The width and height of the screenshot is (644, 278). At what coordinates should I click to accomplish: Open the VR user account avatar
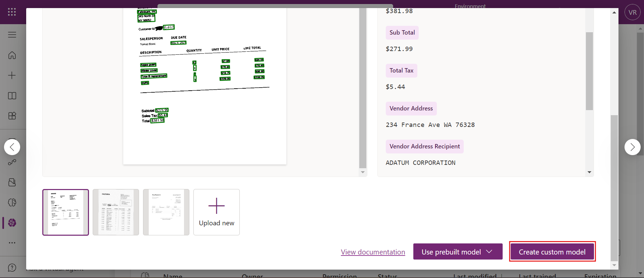tap(632, 12)
